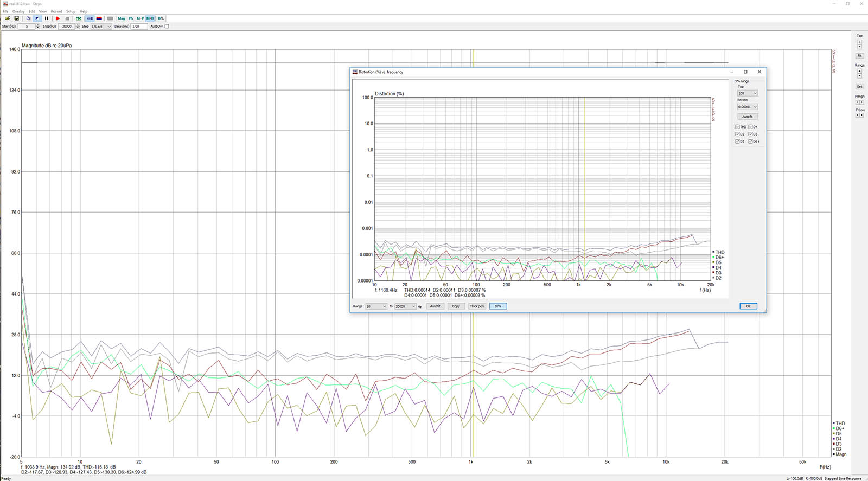Screen dimensions: 868x481
Task: Click the Stop(Hz) input field
Action: click(x=67, y=26)
